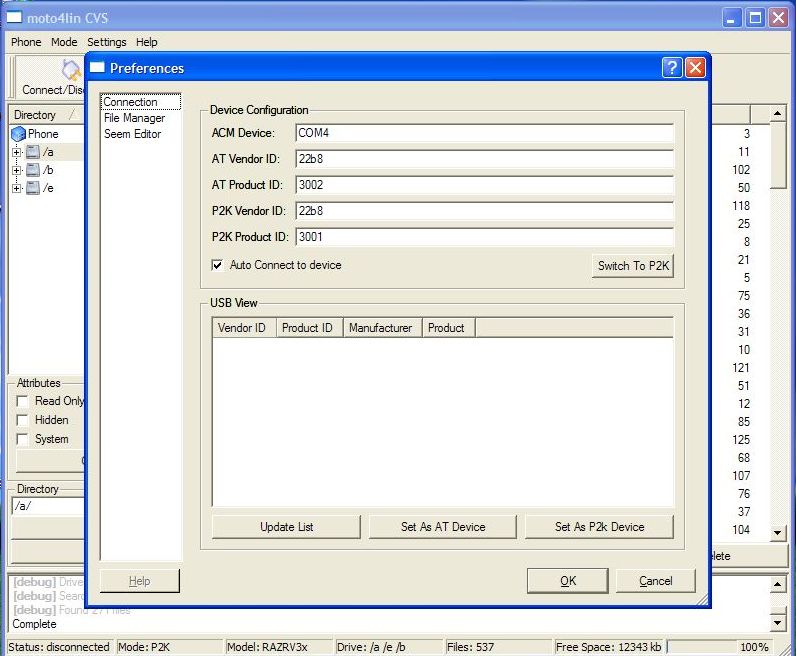The image size is (796, 656).
Task: Select the Phone root icon in tree
Action: (18, 134)
